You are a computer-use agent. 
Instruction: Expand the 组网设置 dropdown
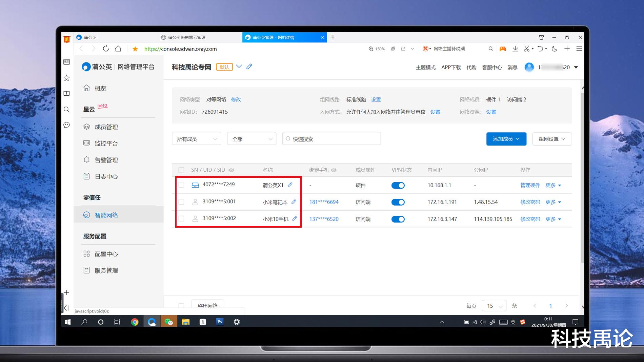click(552, 139)
